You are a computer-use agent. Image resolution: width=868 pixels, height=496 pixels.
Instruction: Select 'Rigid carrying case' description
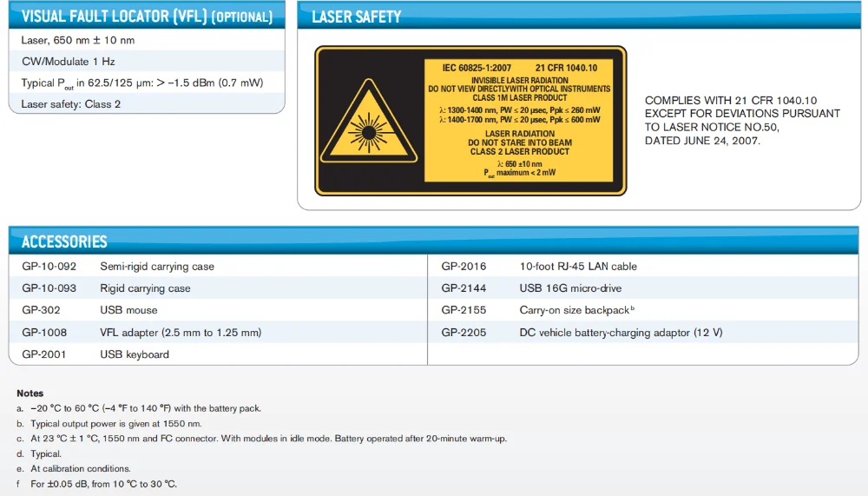tap(145, 288)
